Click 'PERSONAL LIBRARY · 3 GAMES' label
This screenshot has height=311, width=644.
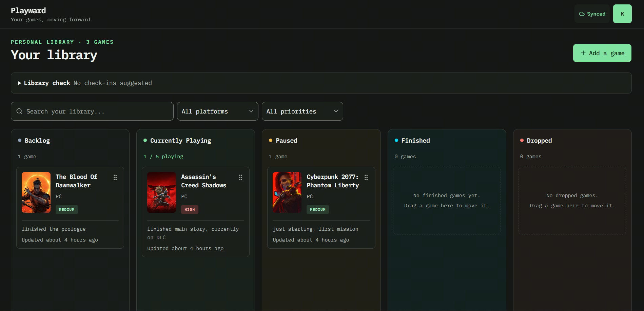click(x=62, y=42)
